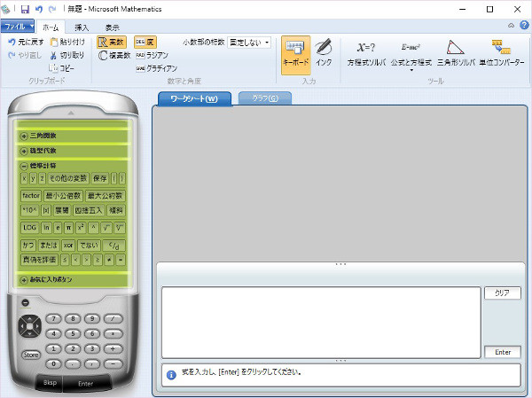Open the Help question mark icon
Image resolution: width=532 pixels, height=398 pixels.
tap(524, 25)
